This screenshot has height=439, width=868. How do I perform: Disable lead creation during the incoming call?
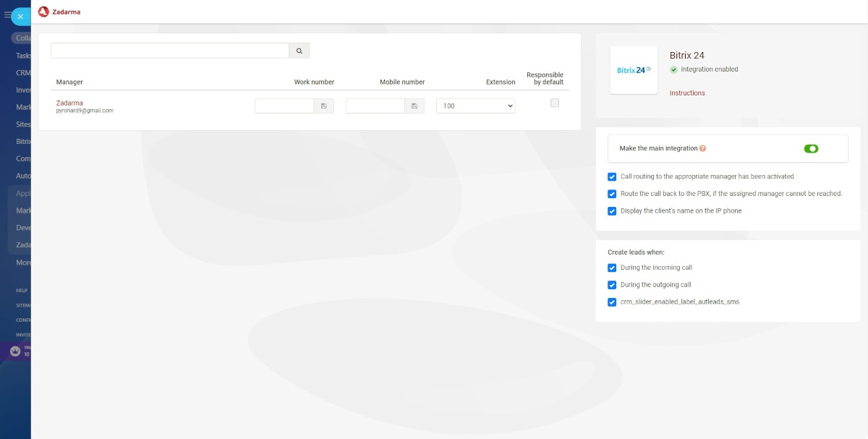[x=612, y=268]
